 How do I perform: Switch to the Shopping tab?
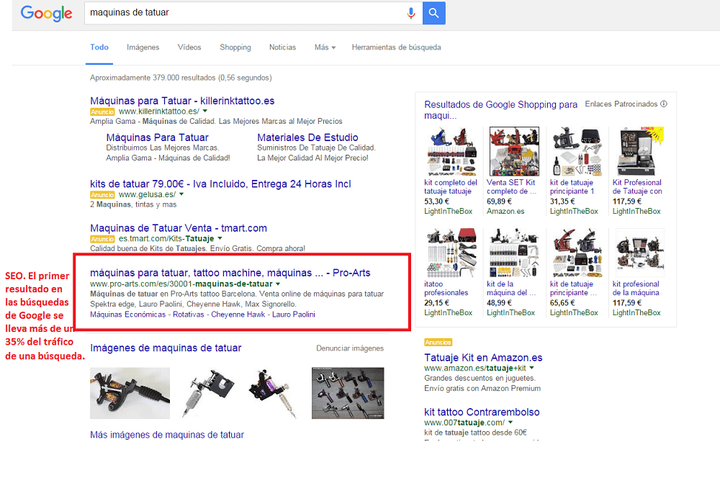235,47
